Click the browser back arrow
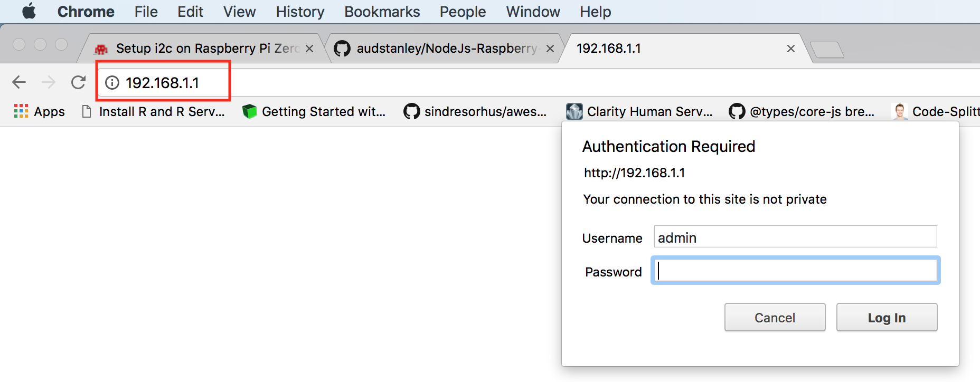The image size is (980, 382). click(x=19, y=82)
